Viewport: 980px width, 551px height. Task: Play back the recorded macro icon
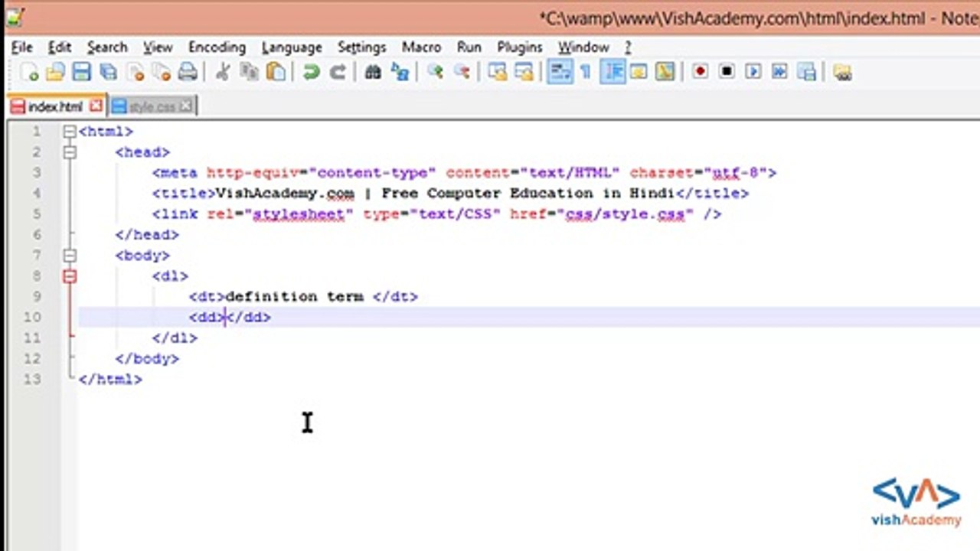tap(753, 72)
